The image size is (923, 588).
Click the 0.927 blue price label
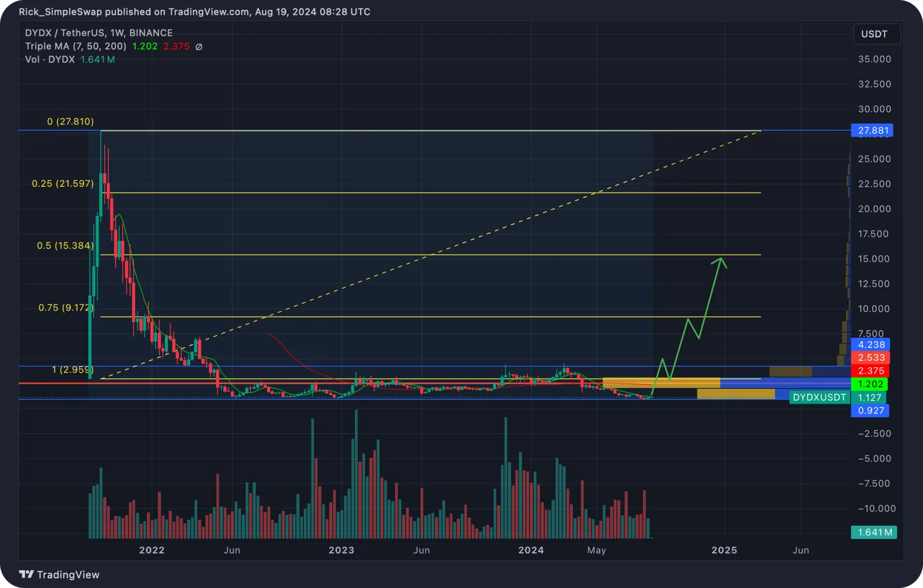coord(871,410)
